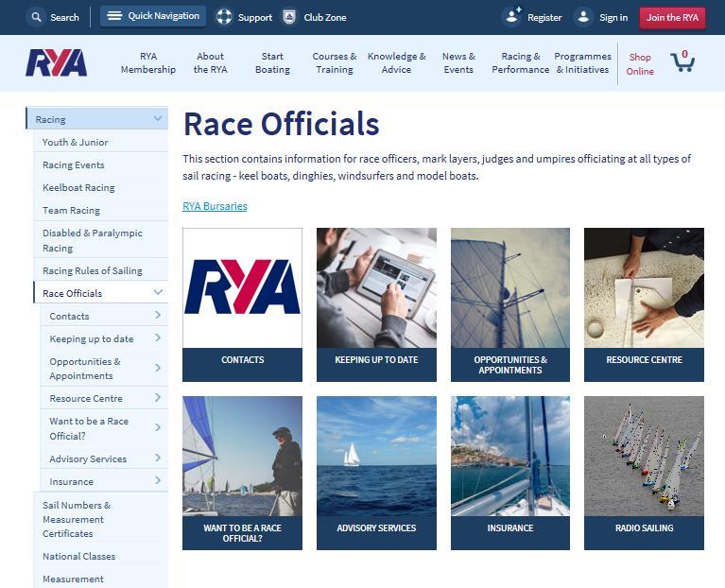Open Measurement in sidebar

101,579
